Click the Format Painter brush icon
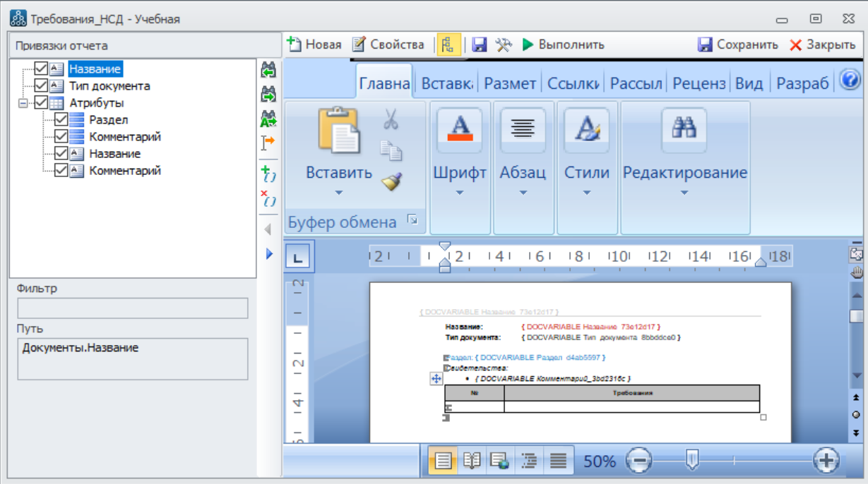The image size is (868, 484). [391, 182]
